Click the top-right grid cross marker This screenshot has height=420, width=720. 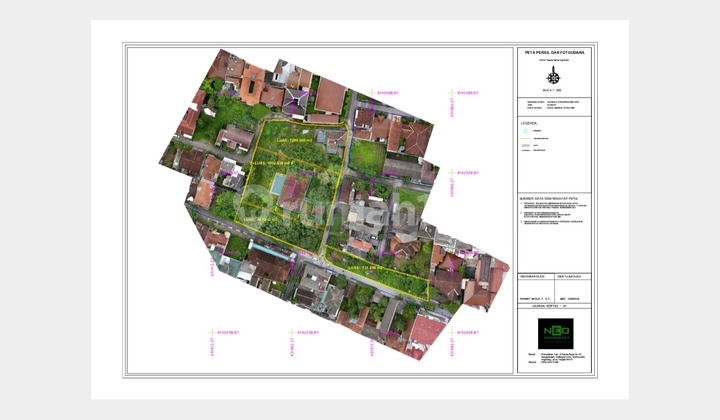(452, 92)
